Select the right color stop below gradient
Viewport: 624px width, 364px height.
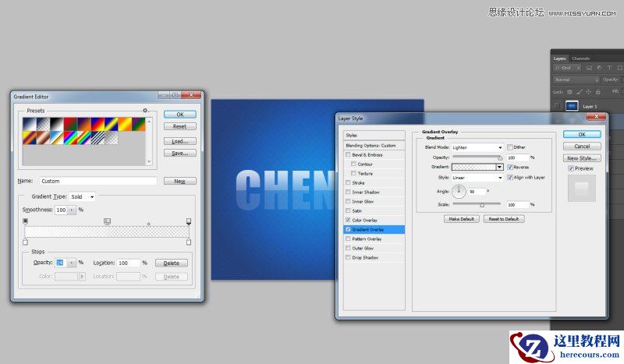[189, 242]
